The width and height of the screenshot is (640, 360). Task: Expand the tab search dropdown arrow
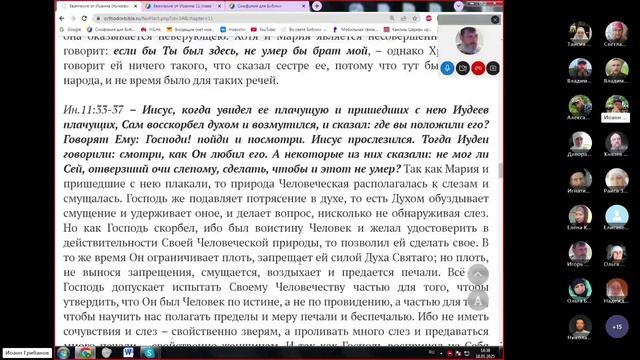pyautogui.click(x=458, y=6)
